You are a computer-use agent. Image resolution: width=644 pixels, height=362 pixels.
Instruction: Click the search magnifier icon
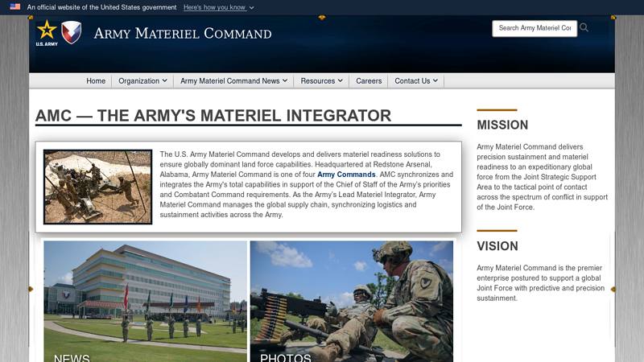pyautogui.click(x=584, y=28)
